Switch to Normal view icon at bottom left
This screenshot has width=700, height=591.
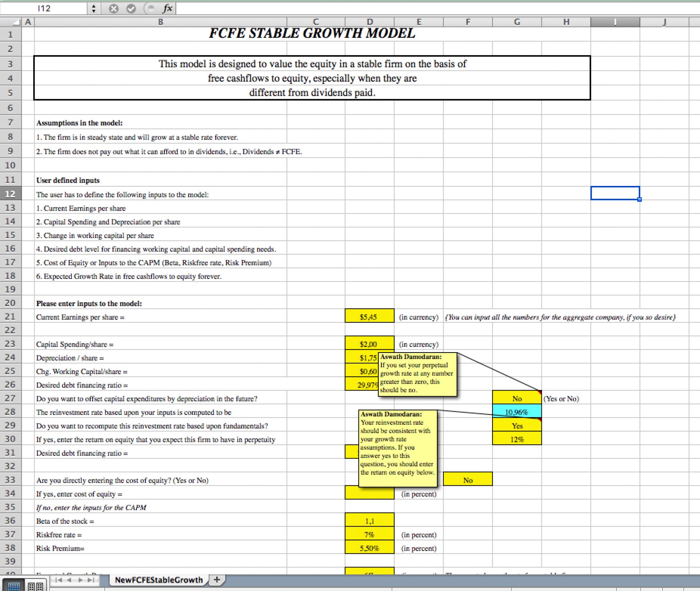14,586
